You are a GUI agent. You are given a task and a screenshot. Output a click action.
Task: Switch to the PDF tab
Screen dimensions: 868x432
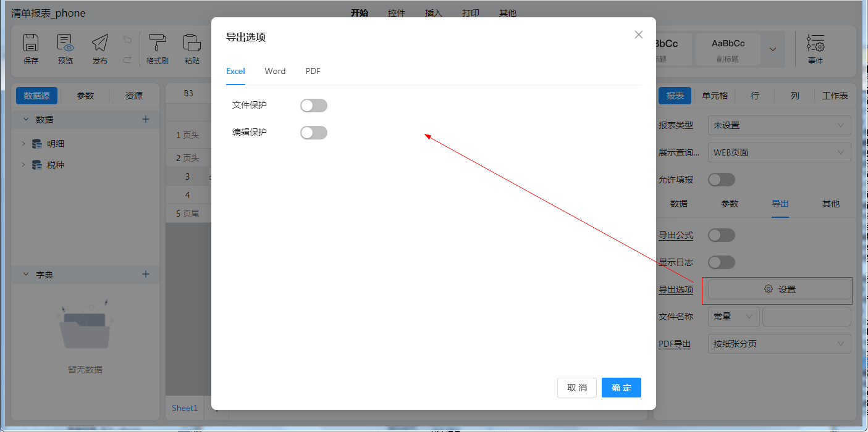point(313,71)
